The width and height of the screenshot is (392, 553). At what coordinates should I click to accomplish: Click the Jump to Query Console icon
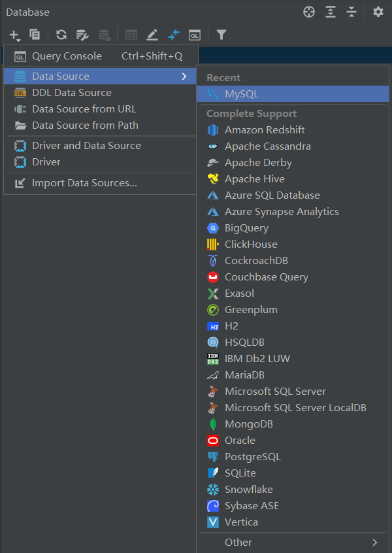click(195, 35)
